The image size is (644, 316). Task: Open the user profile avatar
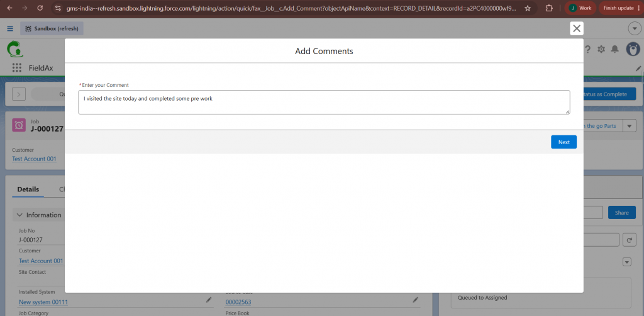point(633,49)
